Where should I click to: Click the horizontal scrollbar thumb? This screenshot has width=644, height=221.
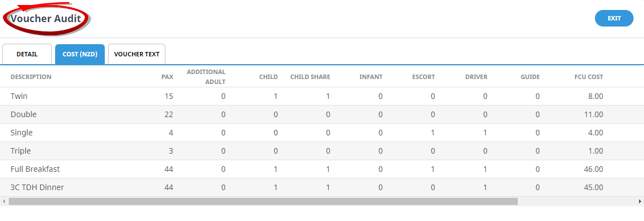263,202
